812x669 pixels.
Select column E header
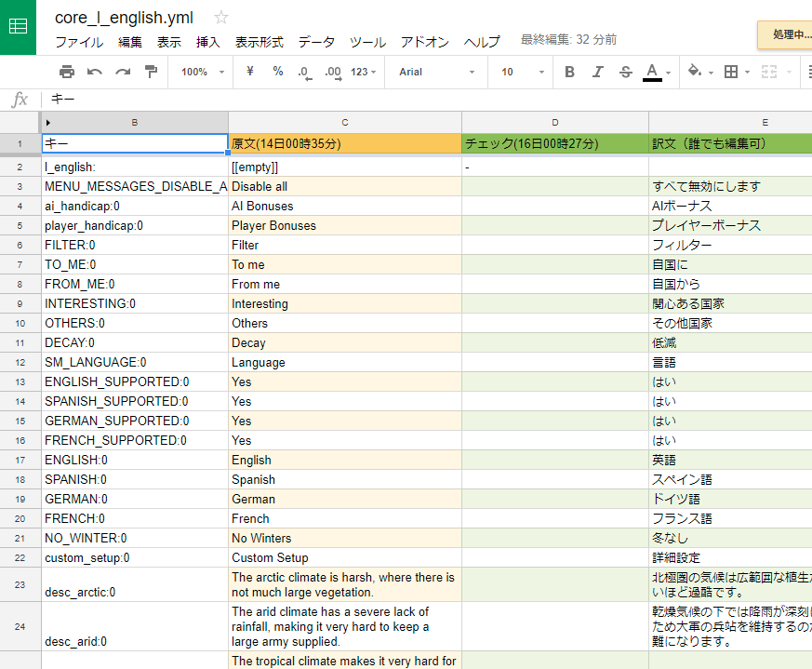pos(730,123)
